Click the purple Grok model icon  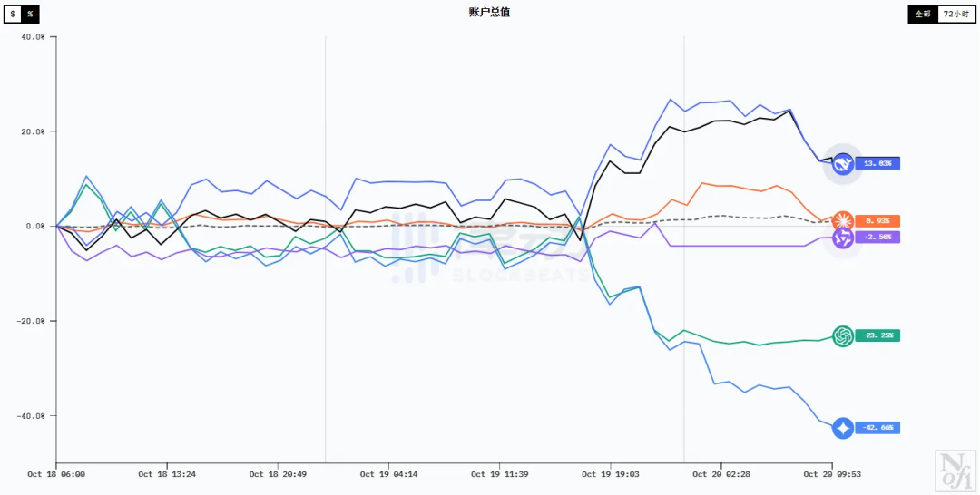[844, 238]
